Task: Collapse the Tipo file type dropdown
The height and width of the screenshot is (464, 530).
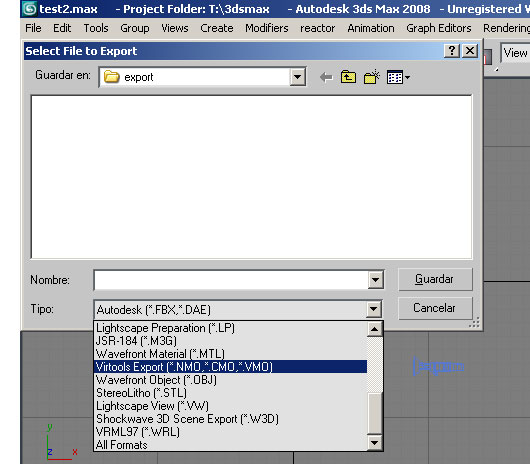Action: pyautogui.click(x=374, y=309)
